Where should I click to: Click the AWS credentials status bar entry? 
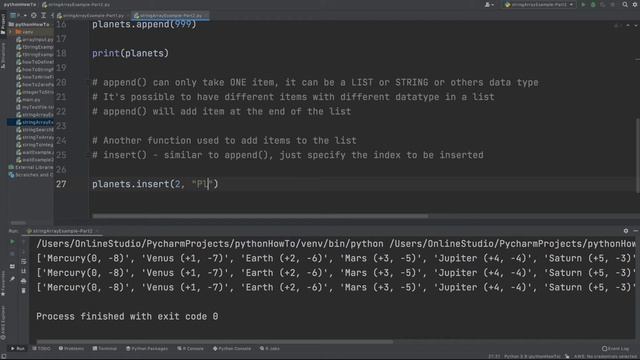coord(606,357)
